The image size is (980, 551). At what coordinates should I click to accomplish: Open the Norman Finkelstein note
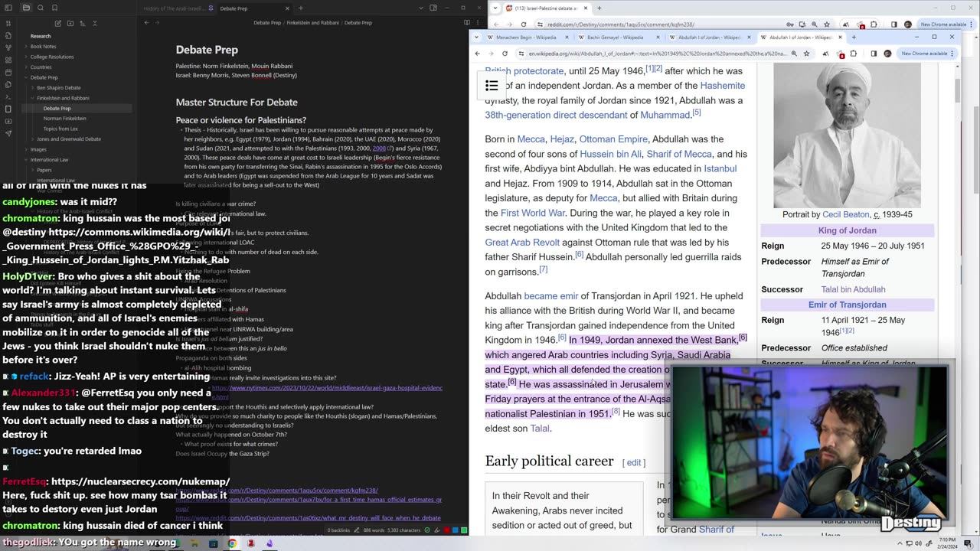pyautogui.click(x=64, y=119)
